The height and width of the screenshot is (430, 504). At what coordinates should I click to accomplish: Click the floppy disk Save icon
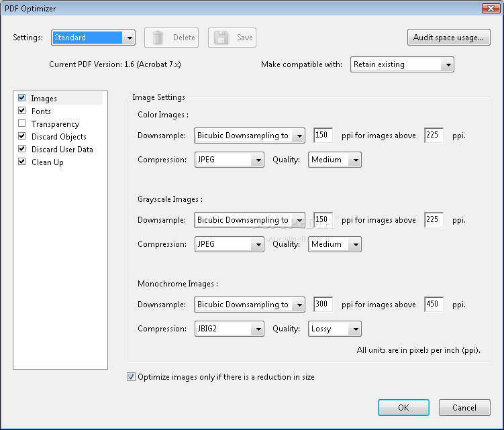click(221, 38)
